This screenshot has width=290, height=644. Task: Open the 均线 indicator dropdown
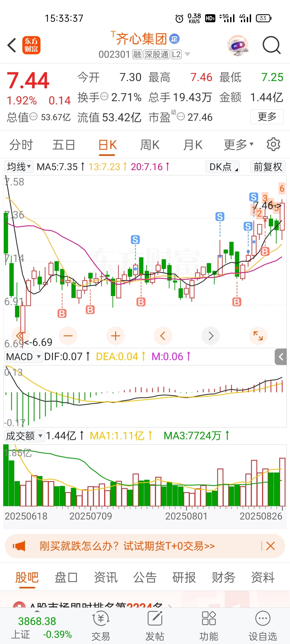click(x=19, y=167)
